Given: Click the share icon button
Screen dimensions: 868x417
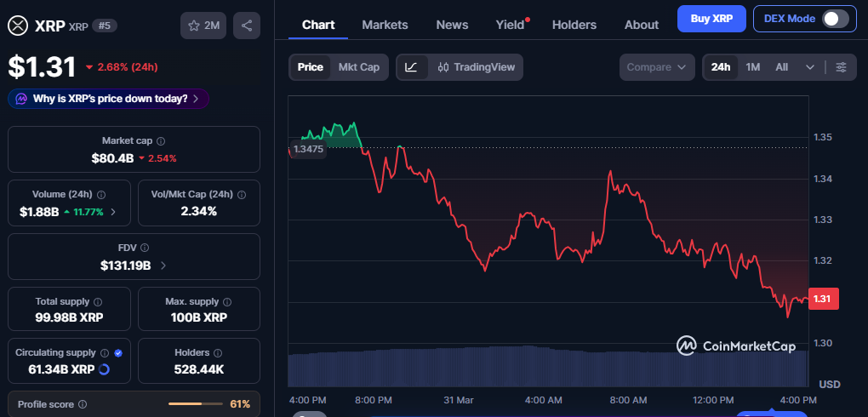Looking at the screenshot, I should pos(247,26).
